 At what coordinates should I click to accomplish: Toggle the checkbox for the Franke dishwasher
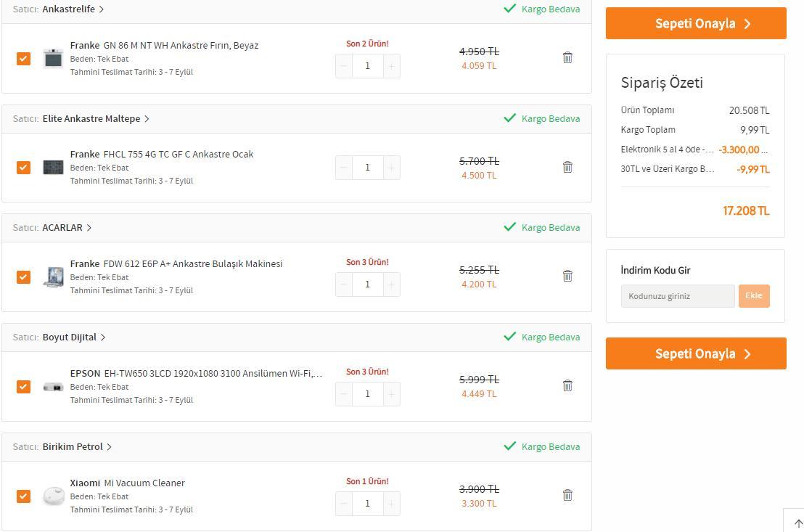(23, 277)
